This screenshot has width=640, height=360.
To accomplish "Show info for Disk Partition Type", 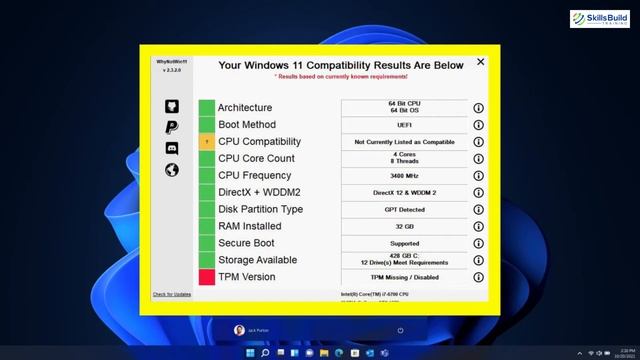I will click(x=478, y=209).
